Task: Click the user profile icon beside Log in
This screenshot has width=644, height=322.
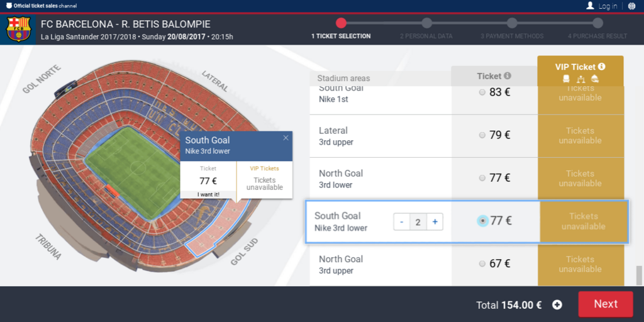Action: [590, 5]
